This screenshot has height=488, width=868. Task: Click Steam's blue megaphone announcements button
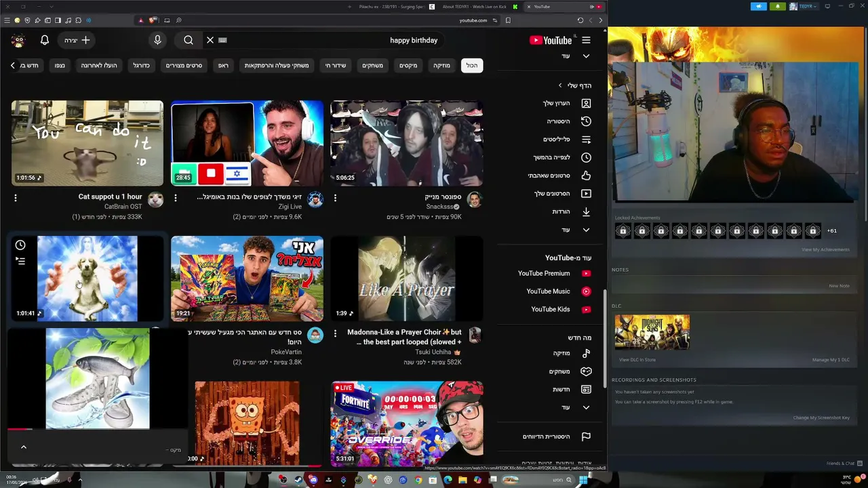pyautogui.click(x=758, y=7)
